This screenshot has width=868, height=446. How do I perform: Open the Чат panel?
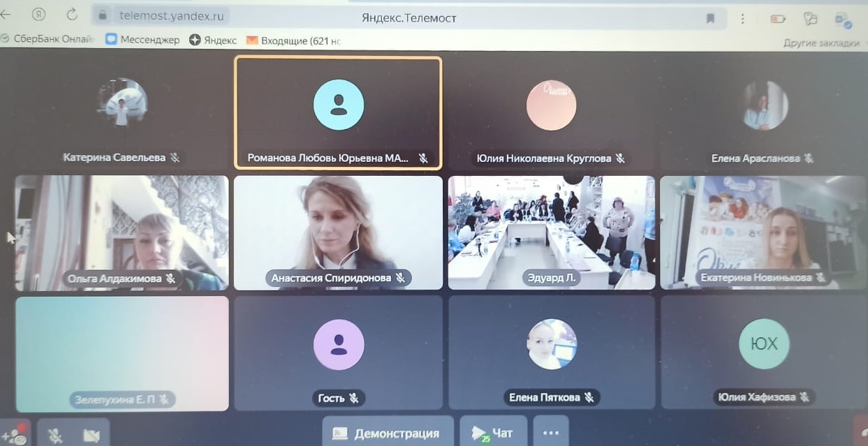492,433
